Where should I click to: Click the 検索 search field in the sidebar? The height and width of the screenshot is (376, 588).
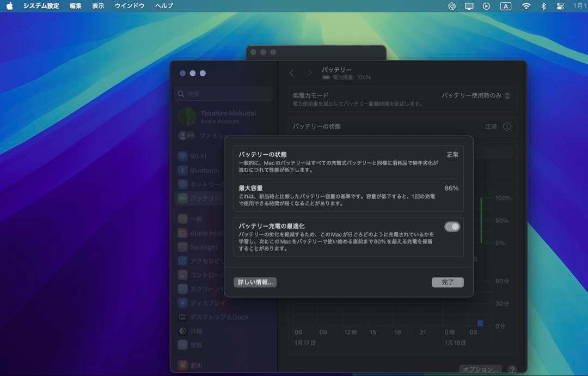click(223, 94)
